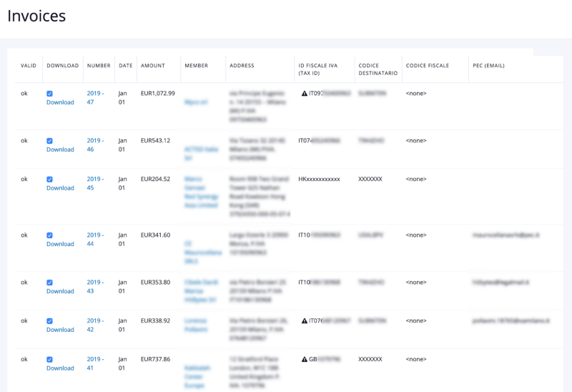572x392 pixels.
Task: Click the HKxxxxxxxxxxxx tax ID
Action: pos(319,180)
